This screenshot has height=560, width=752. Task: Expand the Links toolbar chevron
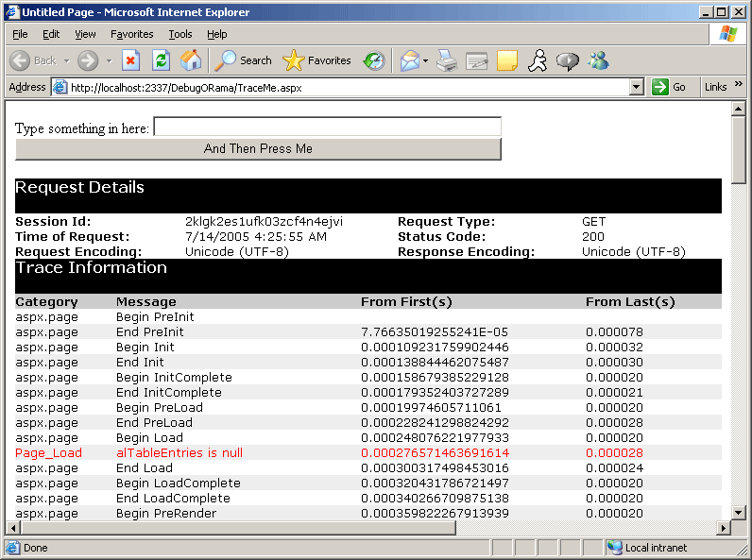738,86
